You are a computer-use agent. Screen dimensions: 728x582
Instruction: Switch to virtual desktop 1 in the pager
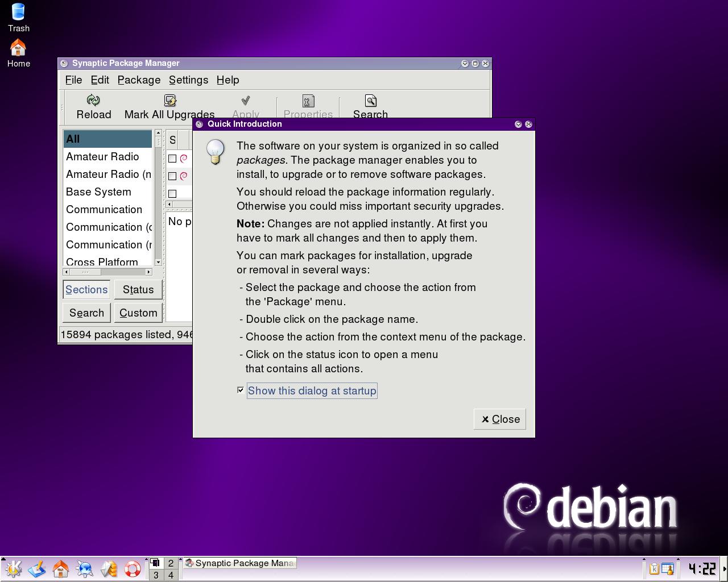click(x=156, y=563)
